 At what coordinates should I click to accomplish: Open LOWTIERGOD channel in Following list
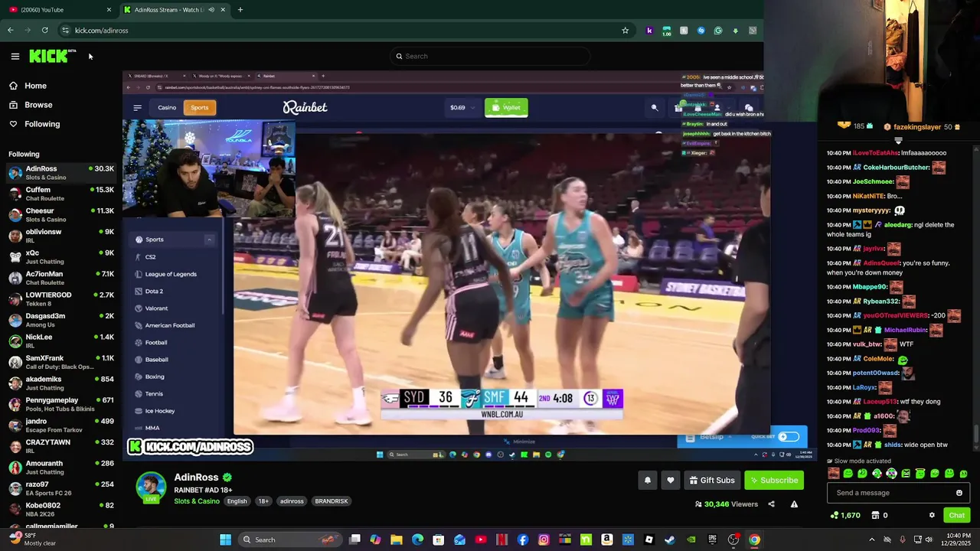point(61,299)
